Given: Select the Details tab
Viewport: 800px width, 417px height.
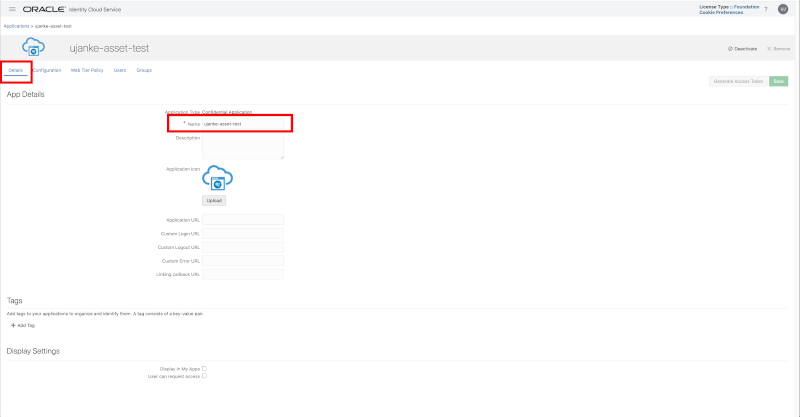Looking at the screenshot, I should 15,70.
